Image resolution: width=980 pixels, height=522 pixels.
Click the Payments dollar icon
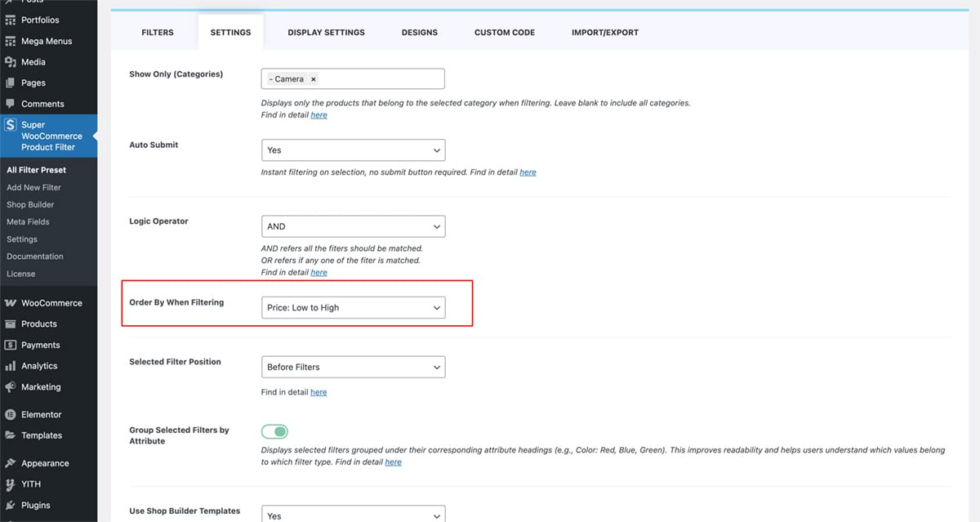pos(11,345)
